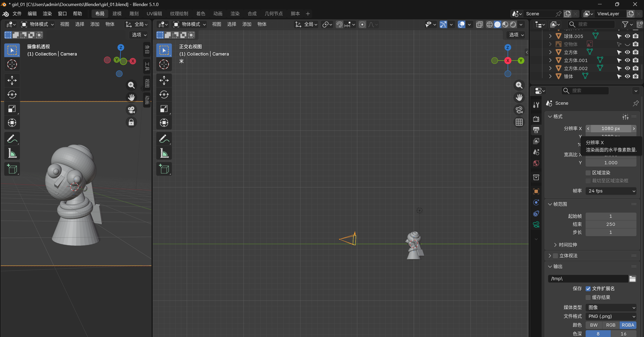Select the Rotate tool in camera viewport
The width and height of the screenshot is (644, 337).
pyautogui.click(x=12, y=94)
